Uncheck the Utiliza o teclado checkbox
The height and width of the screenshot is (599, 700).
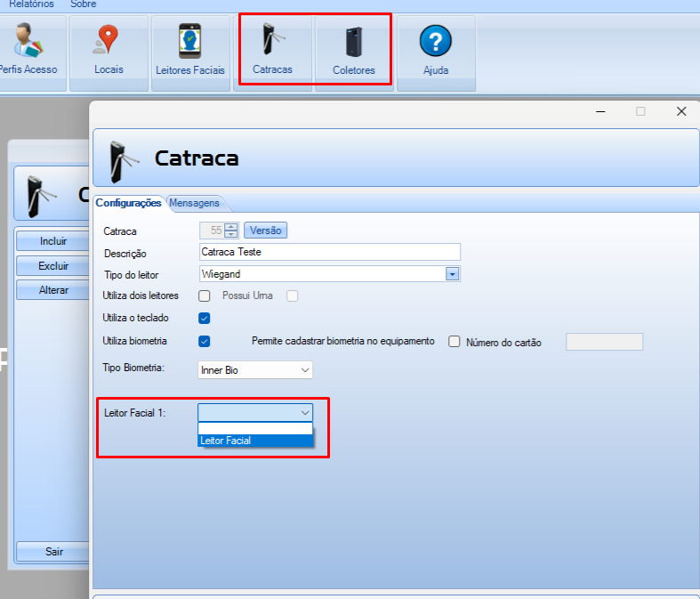205,318
